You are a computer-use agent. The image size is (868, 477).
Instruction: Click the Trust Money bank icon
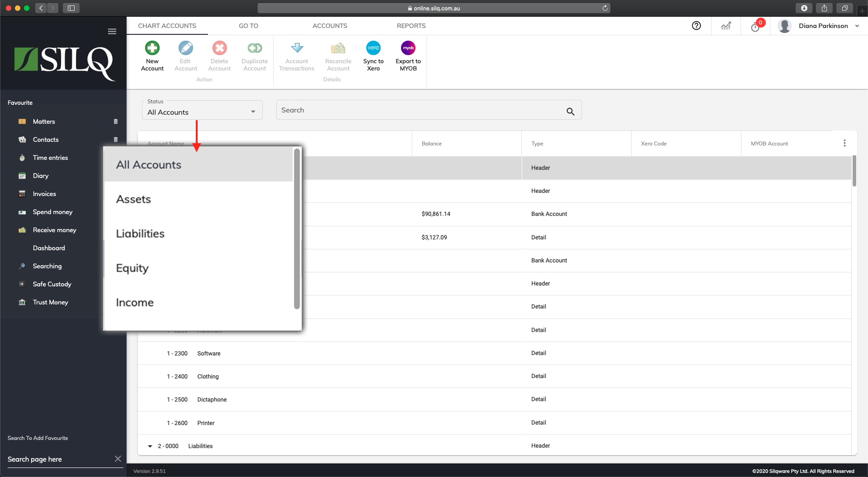pyautogui.click(x=22, y=302)
